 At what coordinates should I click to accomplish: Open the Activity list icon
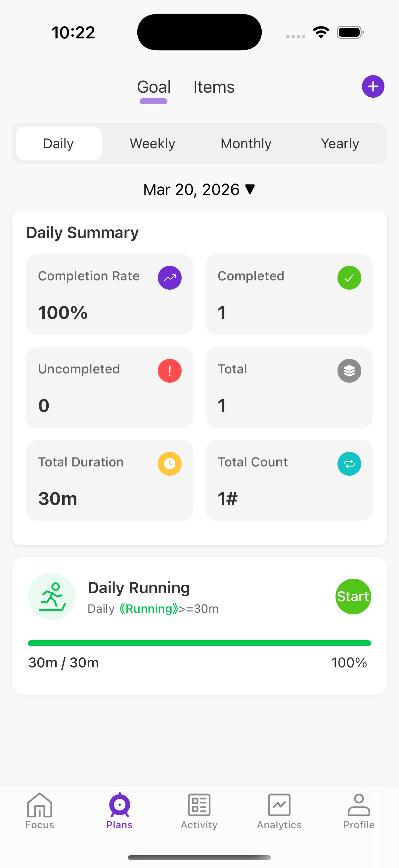tap(199, 805)
